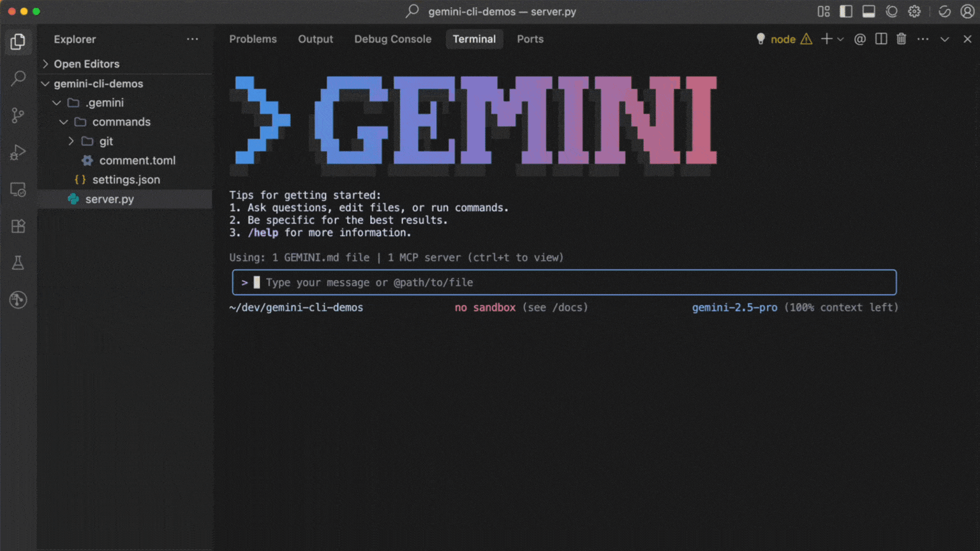Select the Testing beaker icon
The width and height of the screenshot is (980, 551).
tap(18, 262)
